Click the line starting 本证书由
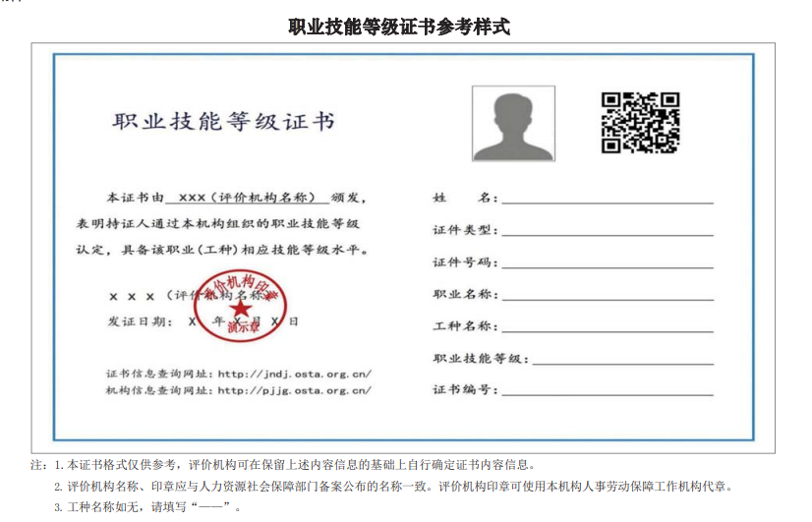This screenshot has height=522, width=812. click(x=237, y=198)
